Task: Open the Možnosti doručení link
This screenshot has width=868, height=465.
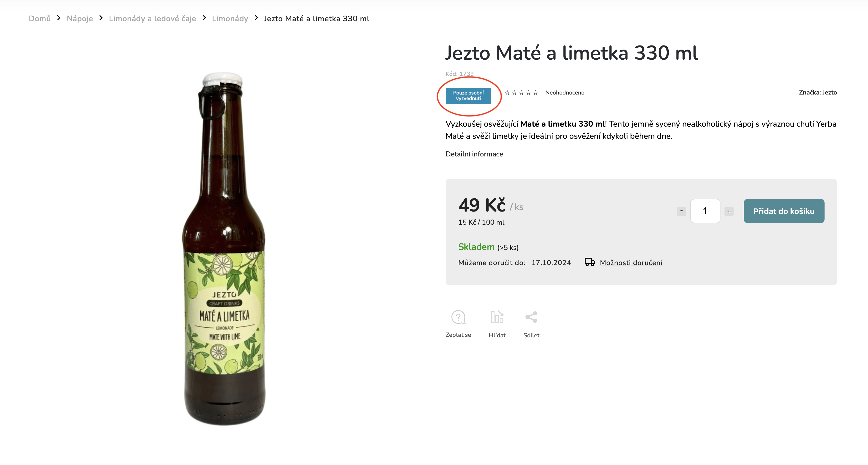Action: tap(631, 262)
